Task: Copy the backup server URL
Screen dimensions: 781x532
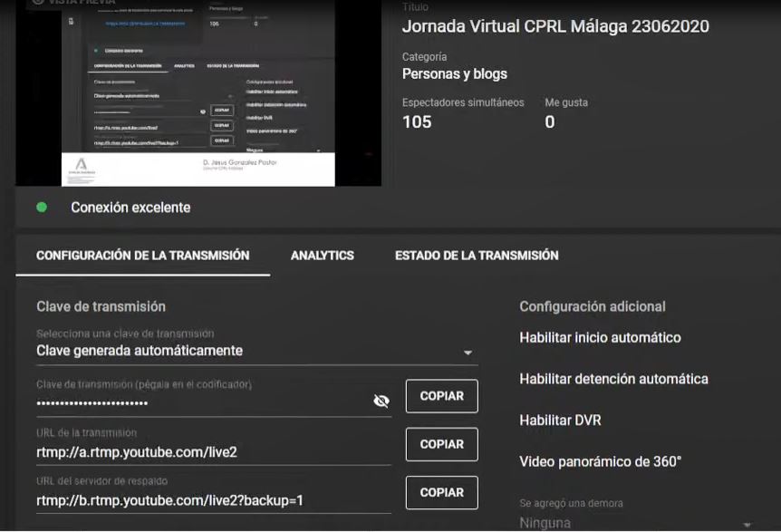Action: [x=441, y=492]
